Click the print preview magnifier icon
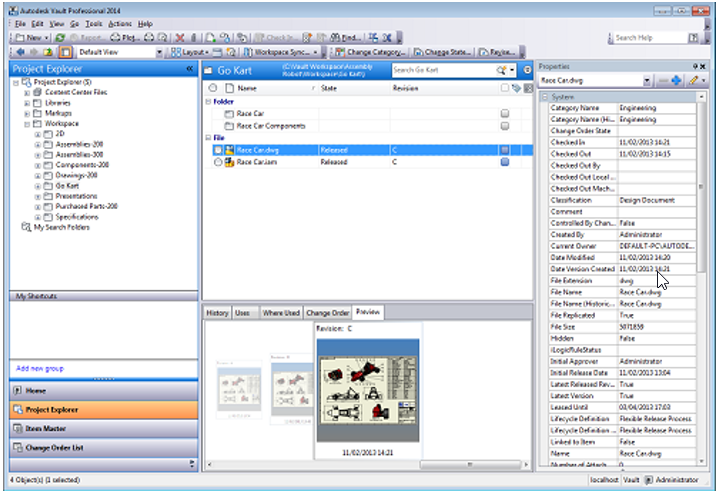 pyautogui.click(x=162, y=38)
